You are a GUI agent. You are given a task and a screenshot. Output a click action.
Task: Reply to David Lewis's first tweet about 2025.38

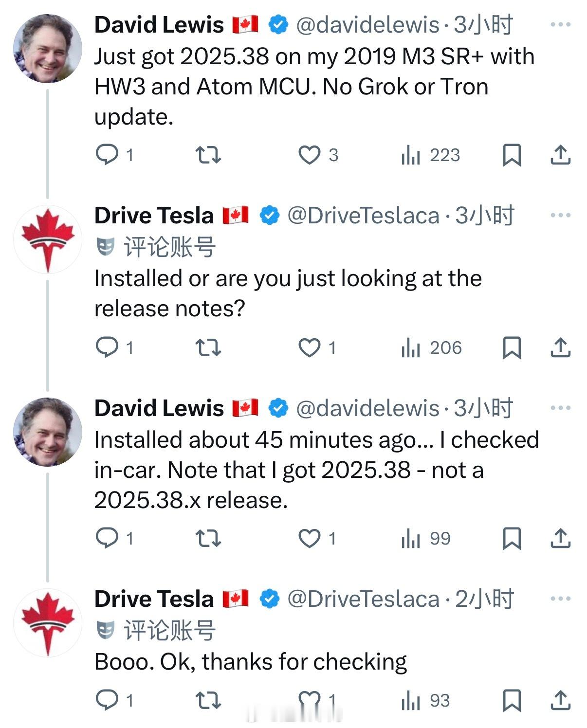tap(107, 155)
